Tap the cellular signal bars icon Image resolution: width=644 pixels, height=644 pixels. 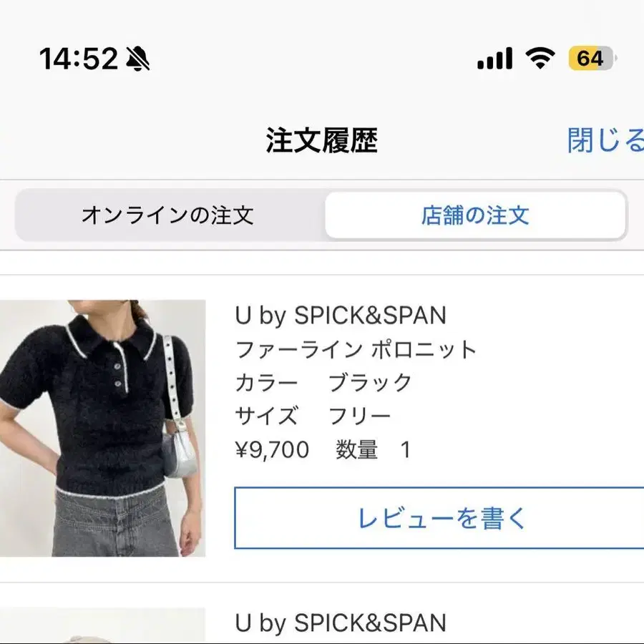pyautogui.click(x=495, y=59)
